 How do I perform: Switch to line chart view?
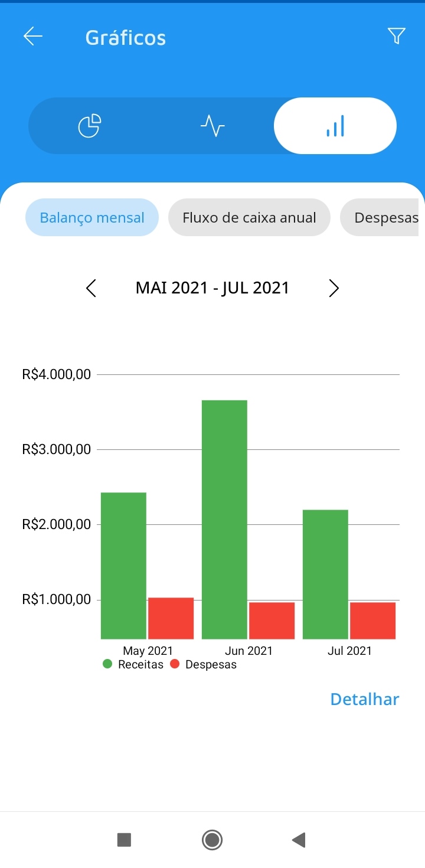[x=212, y=126]
